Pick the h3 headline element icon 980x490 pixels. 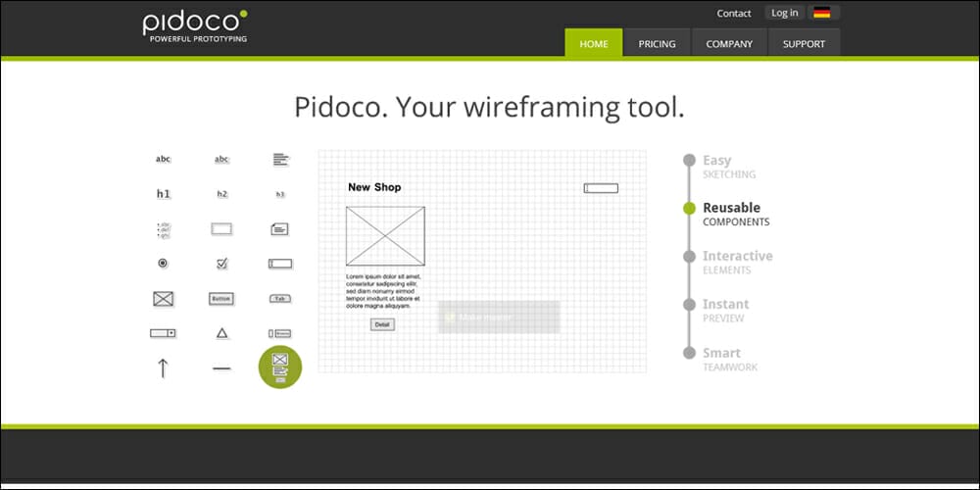click(x=280, y=194)
